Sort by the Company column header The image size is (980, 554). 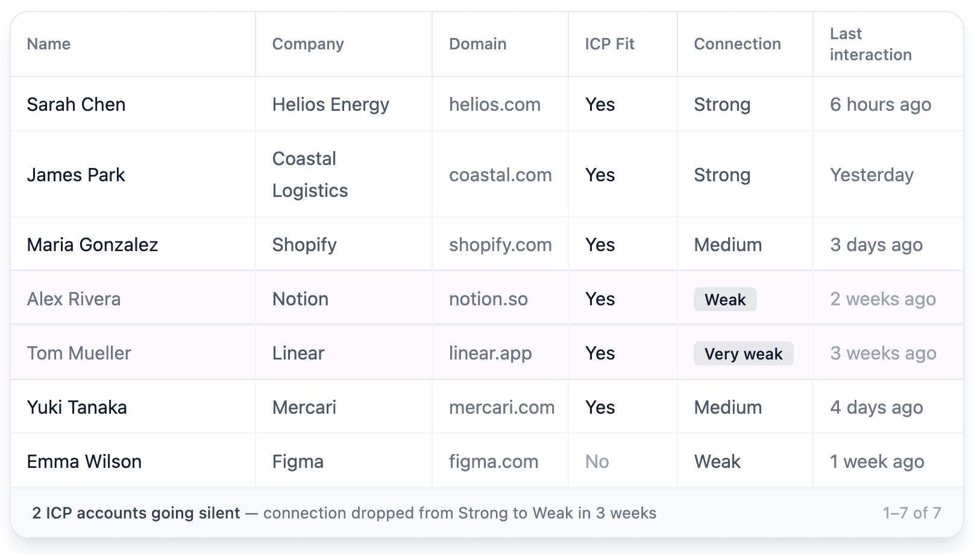[308, 44]
